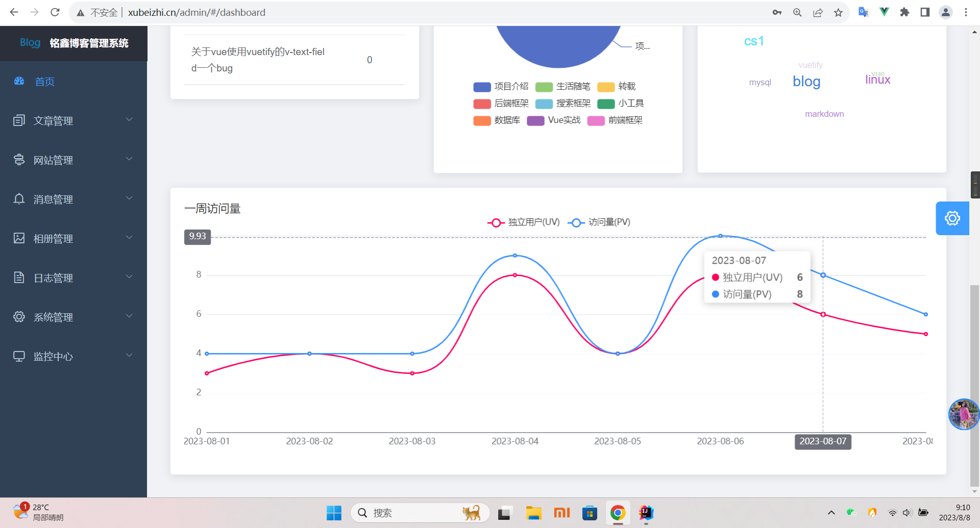The image size is (980, 528).
Task: Open the Windows Start button
Action: [334, 513]
